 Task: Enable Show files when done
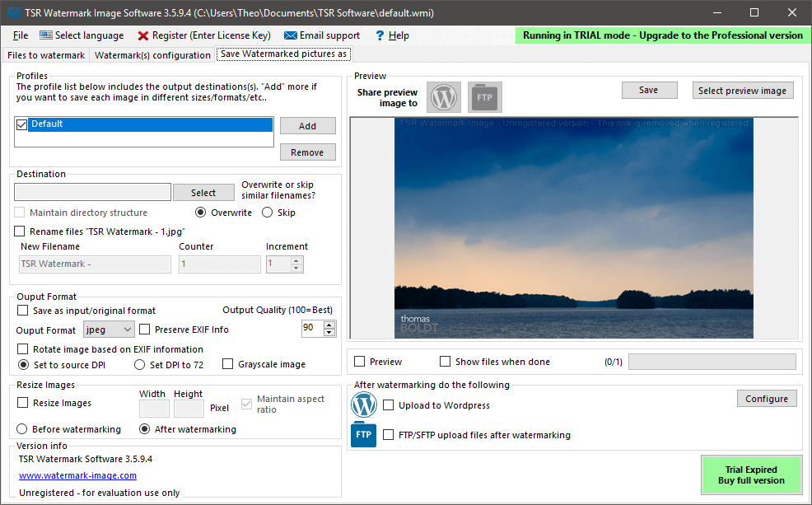445,361
